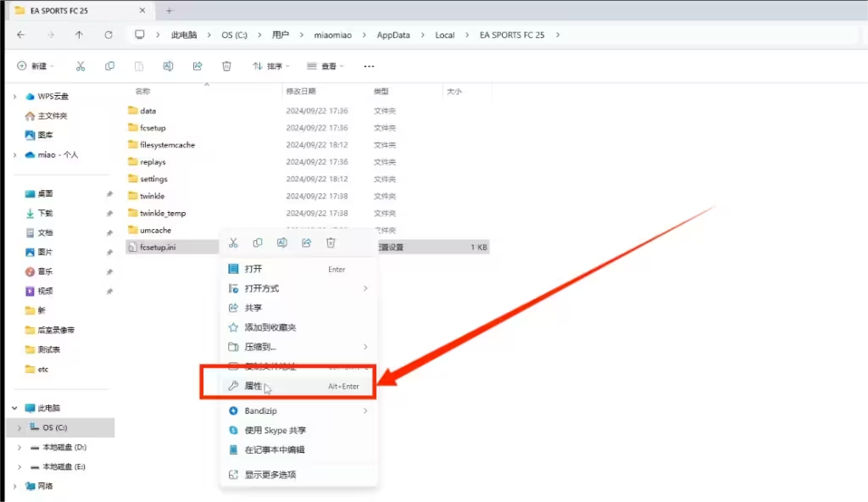This screenshot has height=502, width=868.
Task: Click miaomiao in address breadcrumb
Action: pyautogui.click(x=332, y=35)
